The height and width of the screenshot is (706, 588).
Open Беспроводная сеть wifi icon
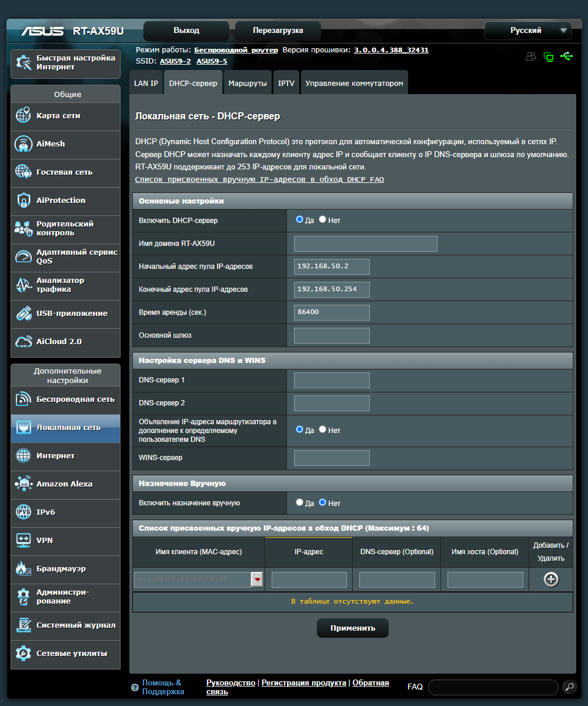pyautogui.click(x=24, y=399)
